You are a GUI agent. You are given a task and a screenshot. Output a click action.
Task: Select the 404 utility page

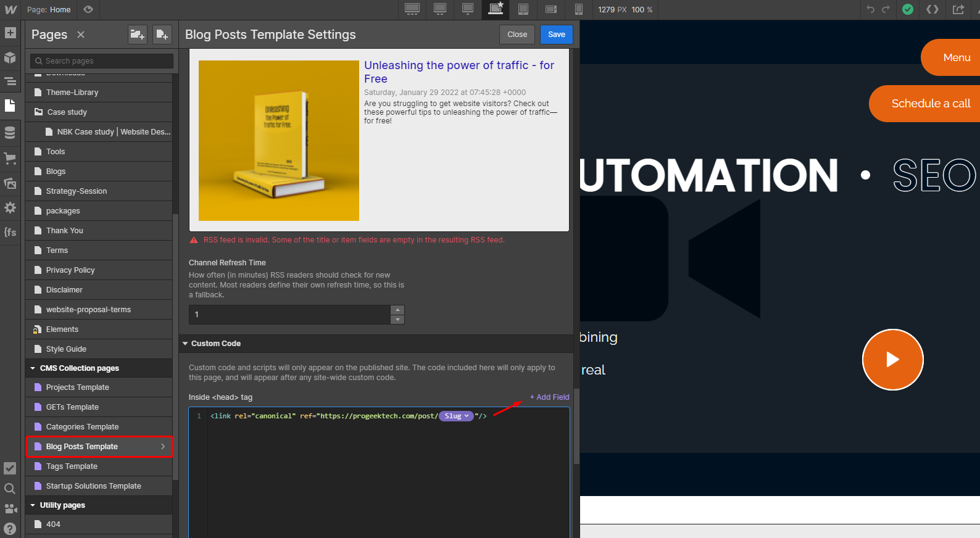(99, 524)
